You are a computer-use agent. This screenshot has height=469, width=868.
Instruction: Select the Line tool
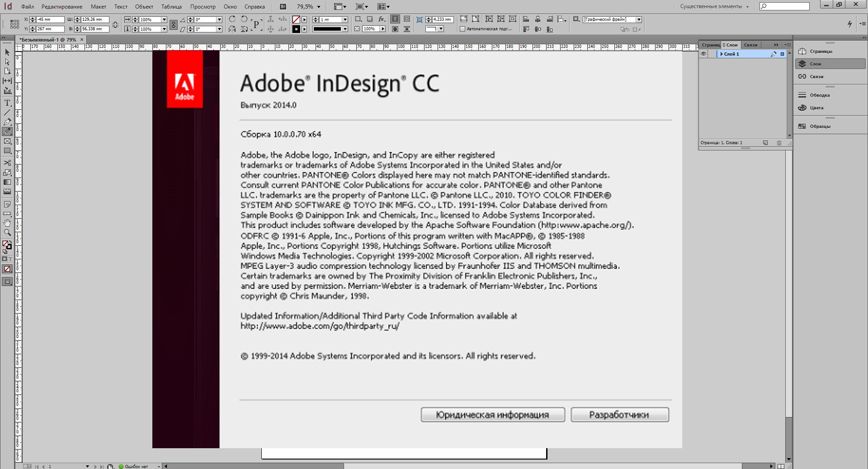(7, 113)
